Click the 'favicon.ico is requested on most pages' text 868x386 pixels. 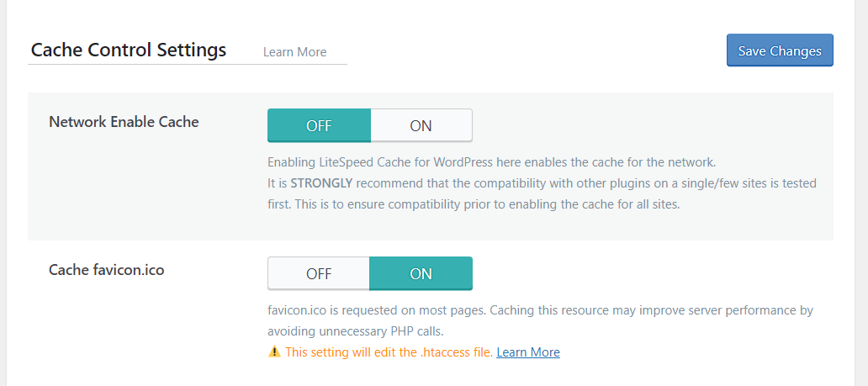377,310
